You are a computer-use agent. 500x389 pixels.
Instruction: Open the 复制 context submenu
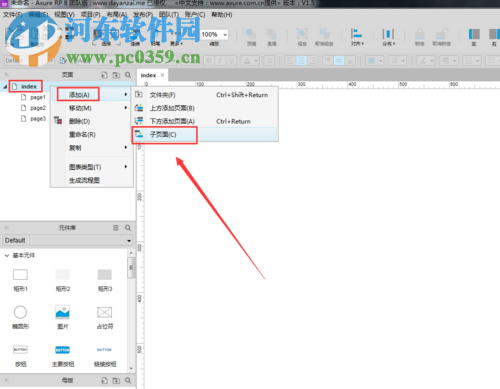tap(92, 148)
